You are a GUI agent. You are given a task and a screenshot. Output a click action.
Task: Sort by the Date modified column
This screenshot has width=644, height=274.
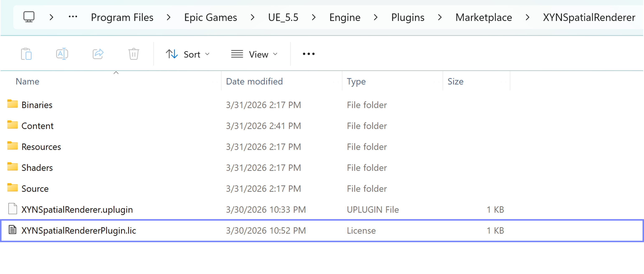254,81
